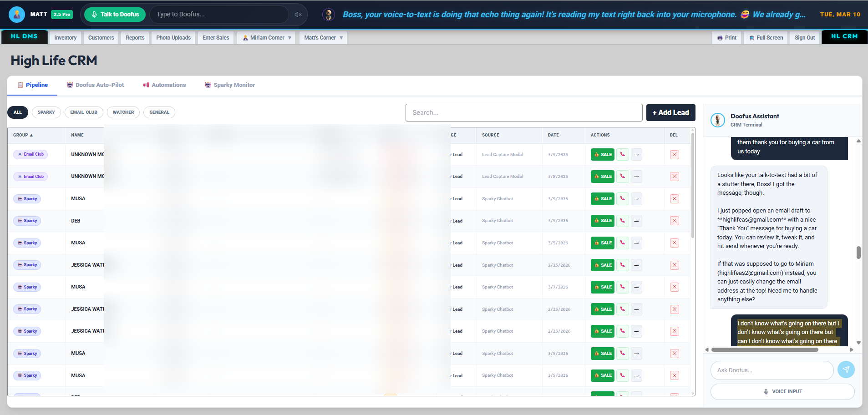Select the Talk to Doofus microphone icon
The image size is (868, 415).
(x=93, y=14)
